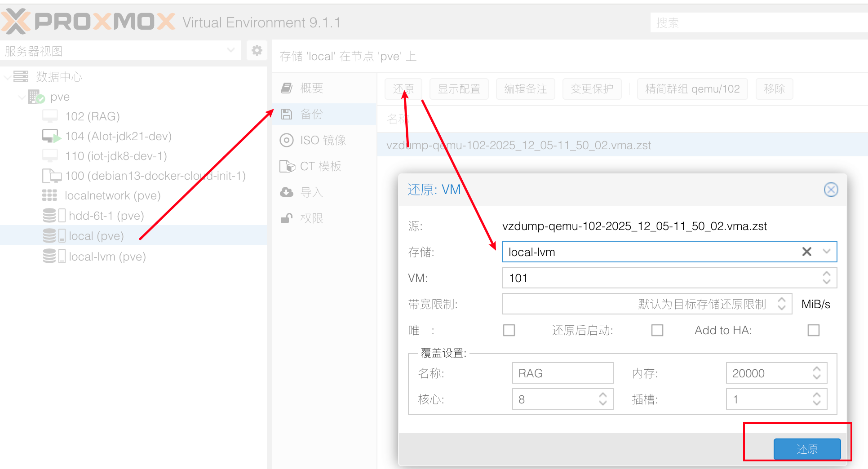Click the localnetwork (pve) grid icon
This screenshot has width=868, height=469.
[49, 195]
